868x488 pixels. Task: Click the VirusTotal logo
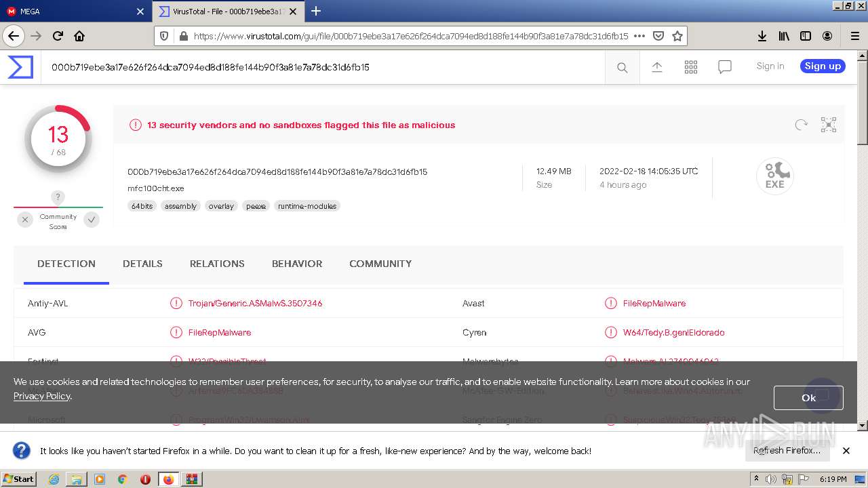20,67
